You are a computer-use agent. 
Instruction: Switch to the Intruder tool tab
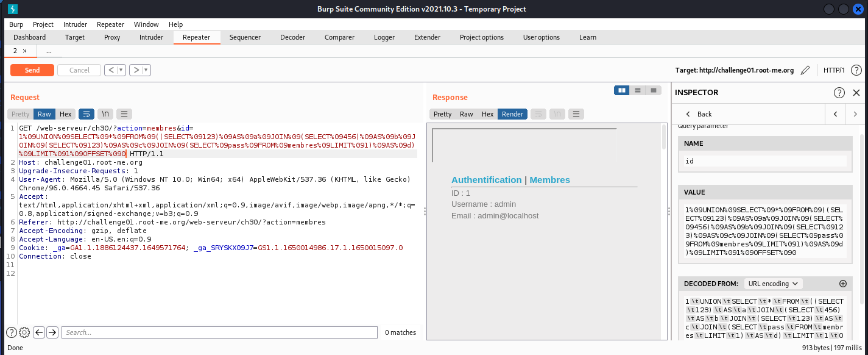[x=151, y=37]
